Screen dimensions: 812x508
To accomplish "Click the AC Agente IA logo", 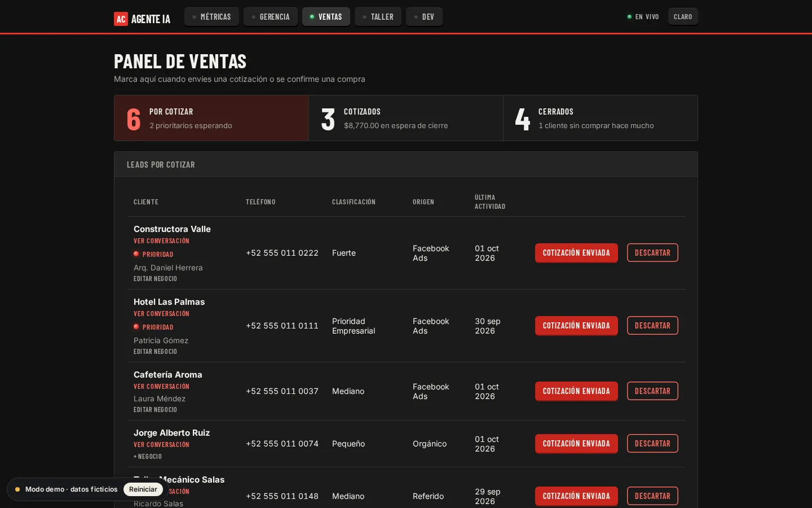I will (142, 19).
